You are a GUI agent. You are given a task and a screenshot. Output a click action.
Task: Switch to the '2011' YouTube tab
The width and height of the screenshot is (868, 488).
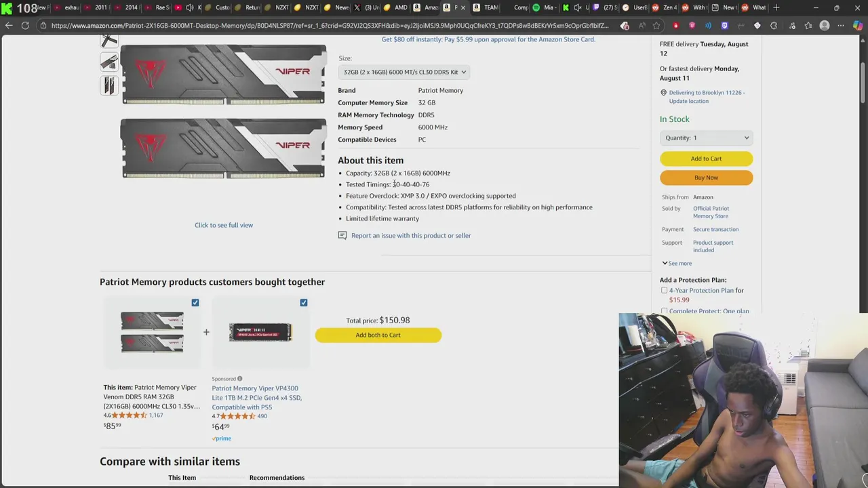[96, 7]
